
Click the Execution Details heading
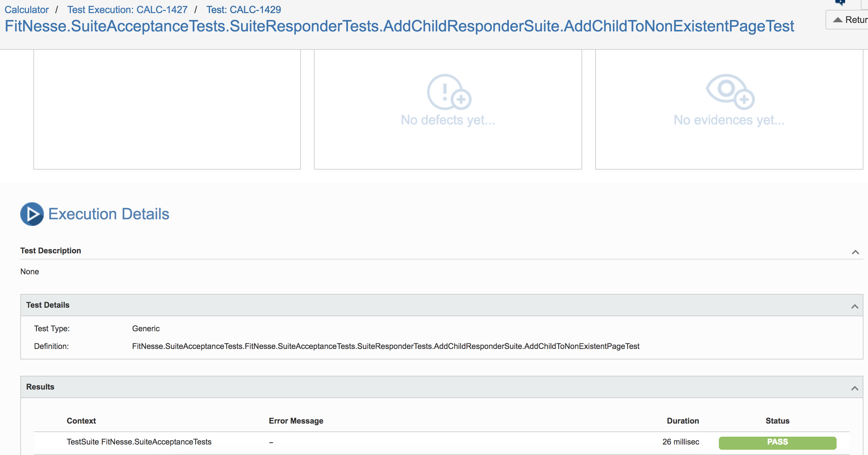pos(109,214)
